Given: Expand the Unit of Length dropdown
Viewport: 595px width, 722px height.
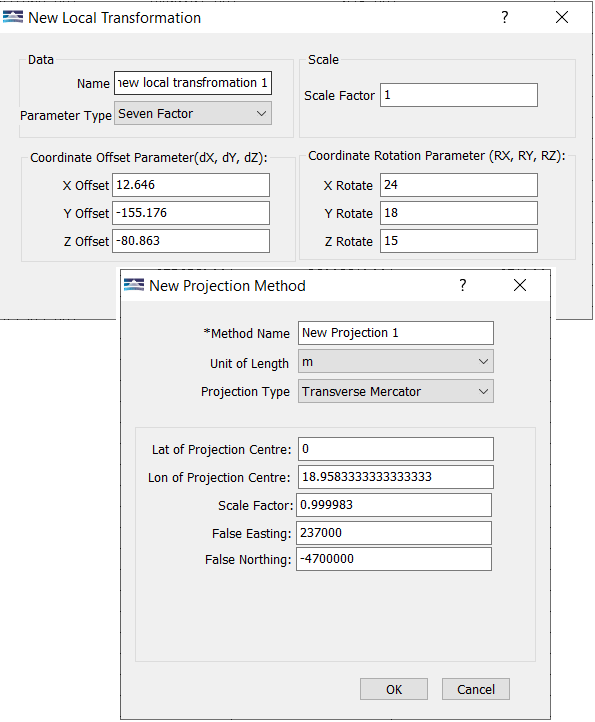Looking at the screenshot, I should [396, 361].
